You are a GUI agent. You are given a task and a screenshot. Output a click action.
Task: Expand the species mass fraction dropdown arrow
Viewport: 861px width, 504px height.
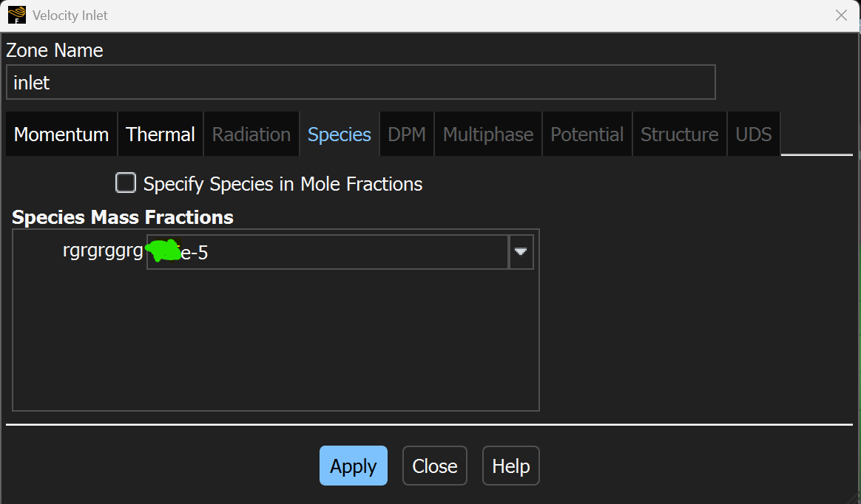[x=521, y=252]
